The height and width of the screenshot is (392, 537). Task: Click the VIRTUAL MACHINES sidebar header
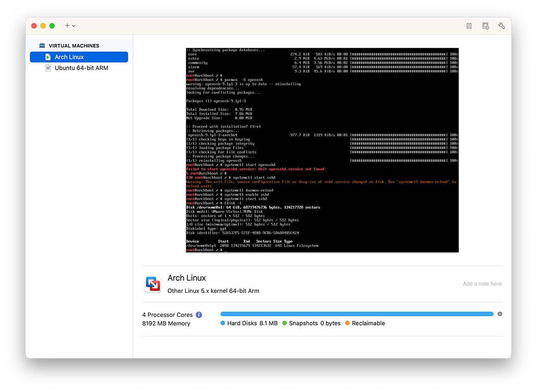click(74, 46)
